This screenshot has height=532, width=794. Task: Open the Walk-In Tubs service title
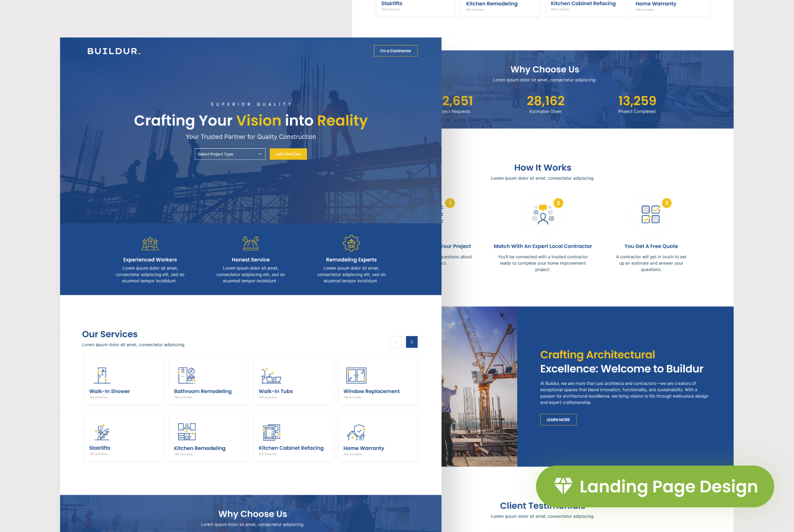coord(276,391)
